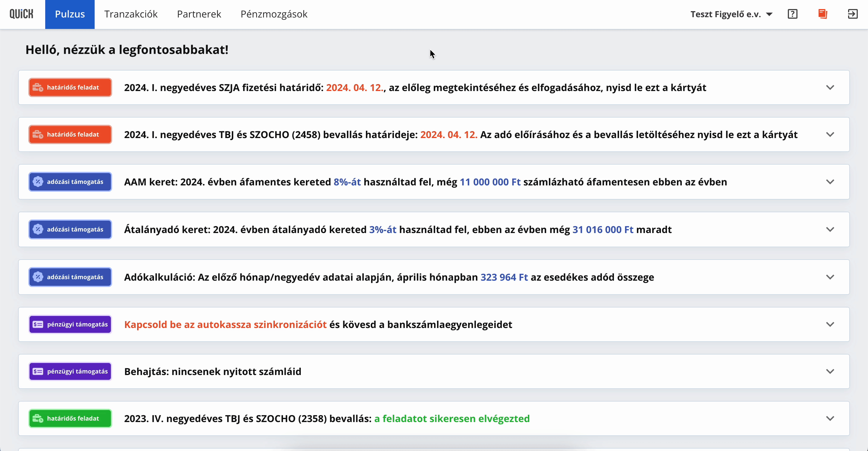Expand the Adókalkuláció card
This screenshot has height=451, width=868.
click(x=830, y=277)
